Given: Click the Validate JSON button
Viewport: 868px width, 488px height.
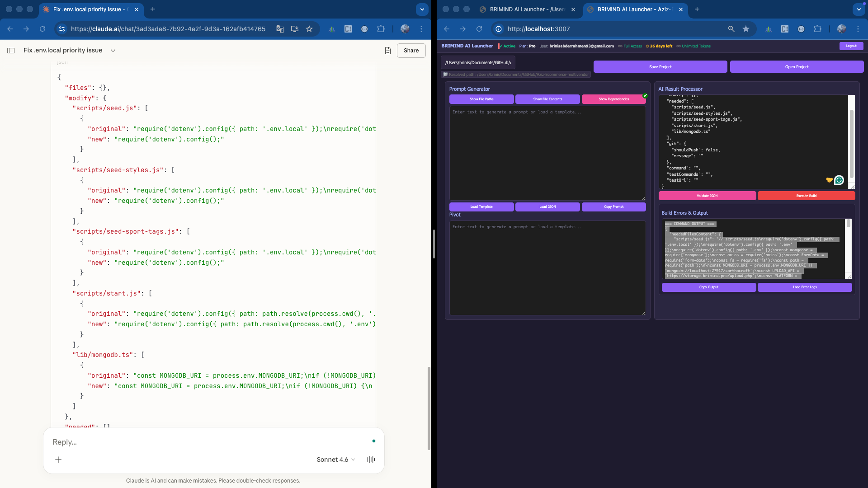Looking at the screenshot, I should point(707,196).
